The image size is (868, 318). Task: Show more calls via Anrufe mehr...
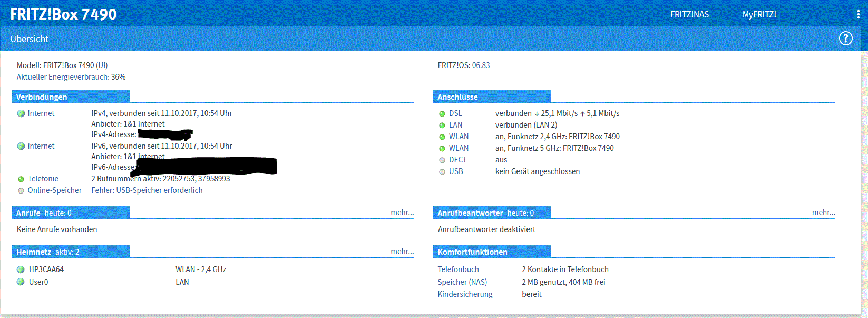(402, 213)
